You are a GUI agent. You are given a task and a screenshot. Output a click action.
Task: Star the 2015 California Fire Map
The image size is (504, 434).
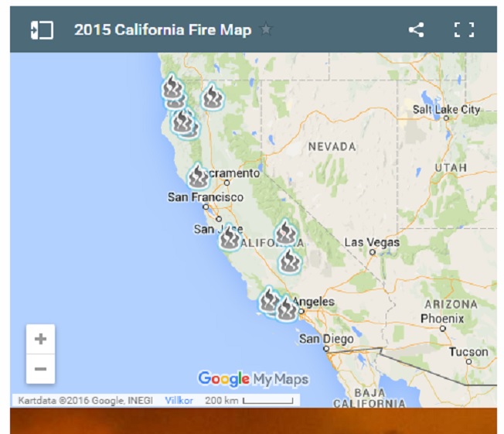tap(266, 30)
